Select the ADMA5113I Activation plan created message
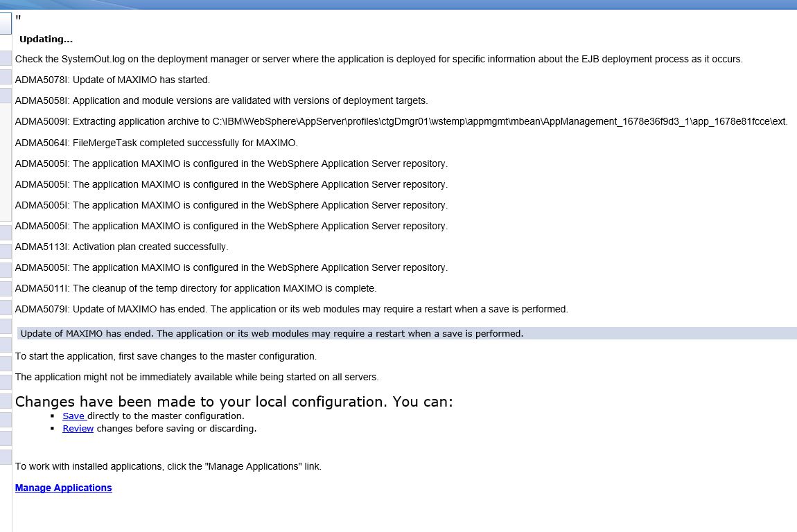 [121, 247]
